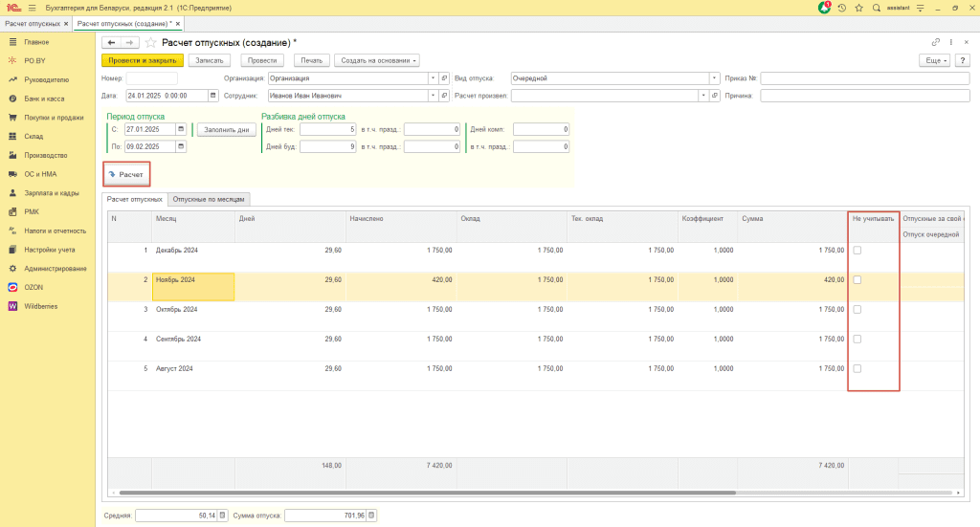Open the Расчет произвел record icon
Viewport: 980px width, 527px height.
pos(715,96)
